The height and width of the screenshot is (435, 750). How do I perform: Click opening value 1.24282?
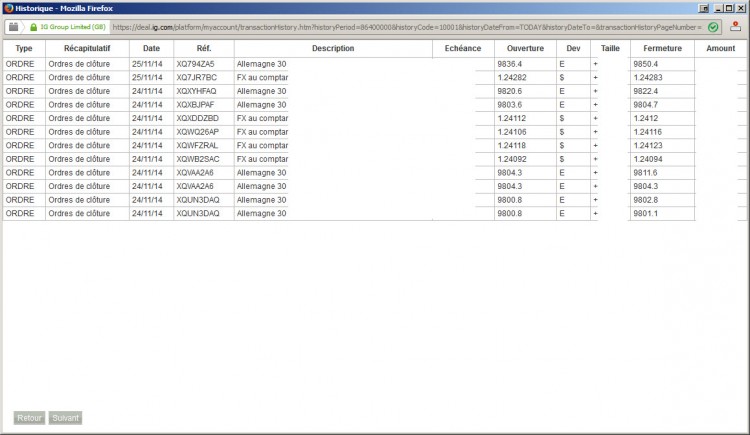click(511, 78)
